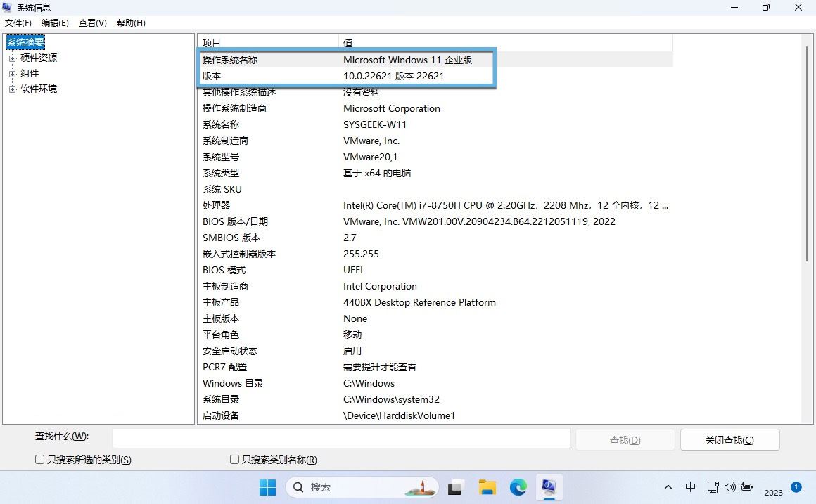The width and height of the screenshot is (816, 504).
Task: Select the 系统摘要 tree item
Action: click(25, 43)
